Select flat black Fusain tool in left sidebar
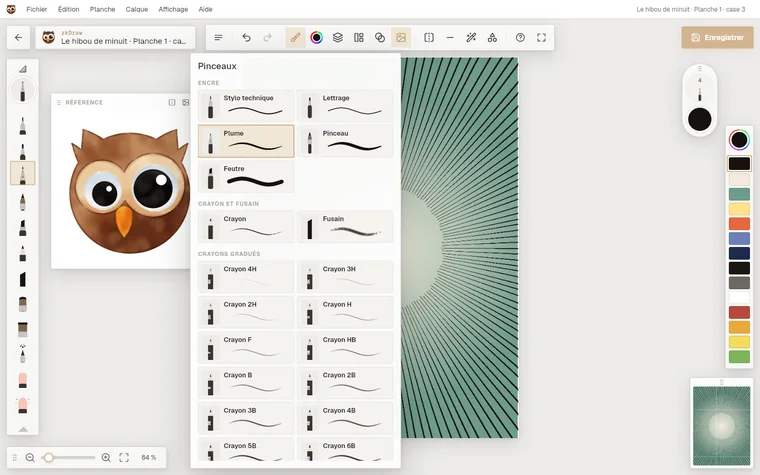The image size is (760, 475). (22, 279)
